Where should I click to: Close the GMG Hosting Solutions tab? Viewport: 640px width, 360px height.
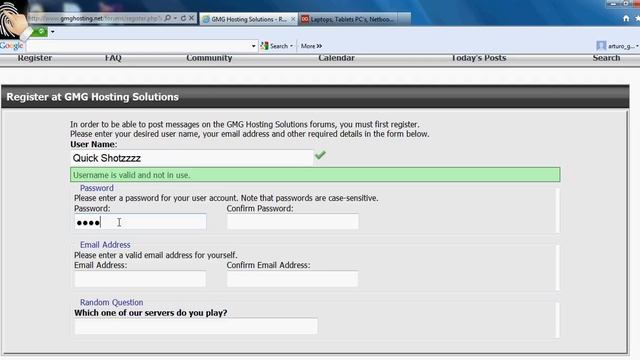point(293,19)
